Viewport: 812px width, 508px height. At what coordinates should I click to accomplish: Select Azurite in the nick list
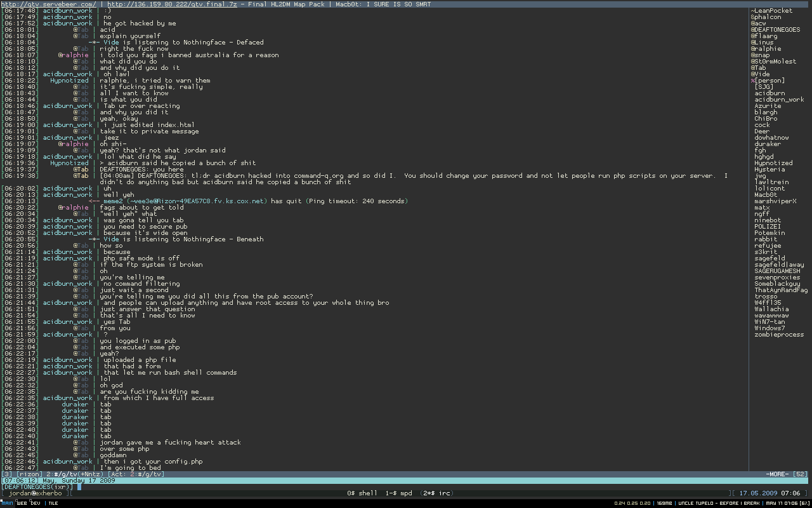[x=768, y=106]
